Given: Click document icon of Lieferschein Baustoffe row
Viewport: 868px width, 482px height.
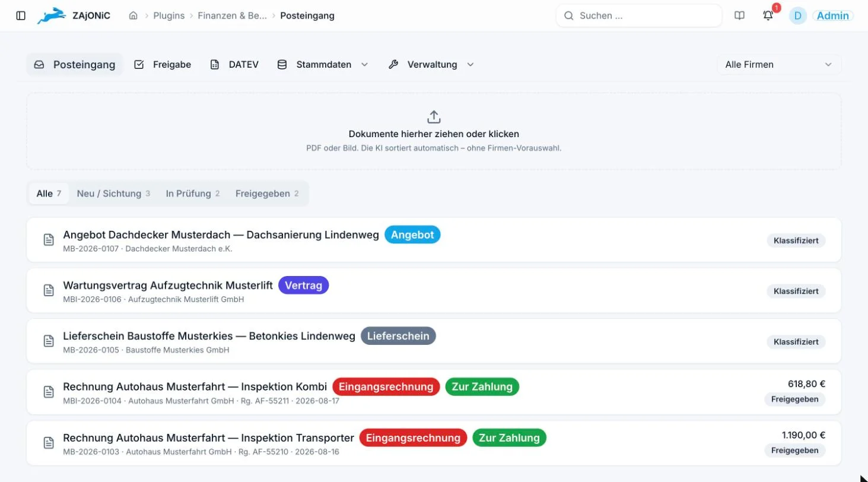Looking at the screenshot, I should 49,341.
